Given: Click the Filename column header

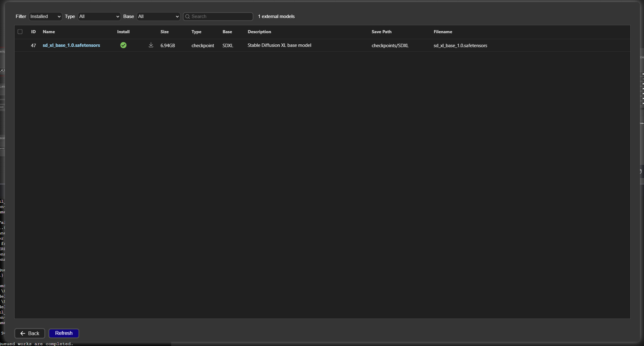Looking at the screenshot, I should point(443,32).
